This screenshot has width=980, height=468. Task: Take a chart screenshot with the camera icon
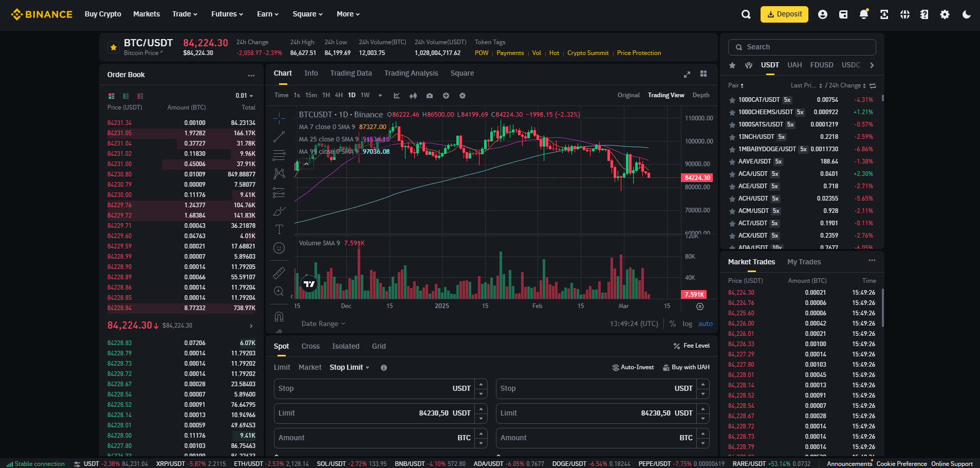(430, 96)
